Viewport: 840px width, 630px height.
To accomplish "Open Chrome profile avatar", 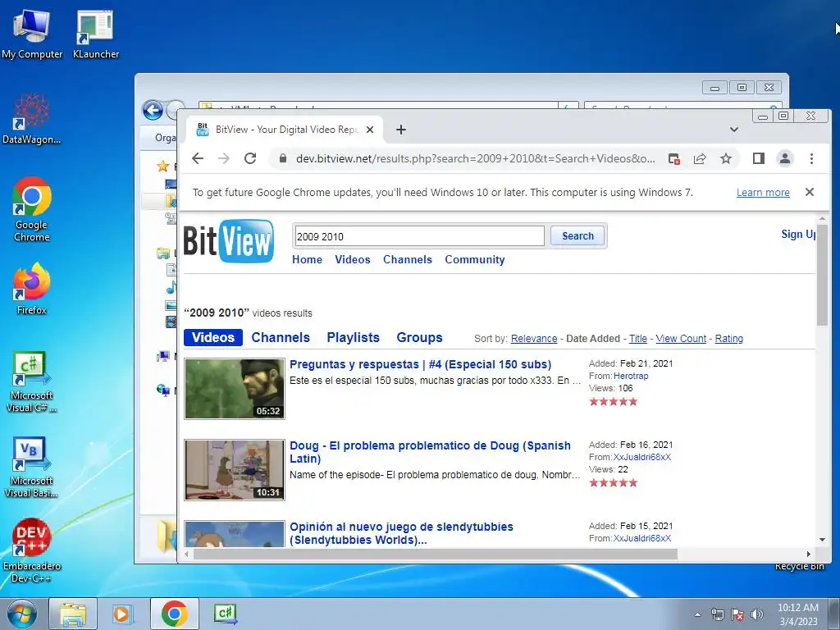I will 785,158.
